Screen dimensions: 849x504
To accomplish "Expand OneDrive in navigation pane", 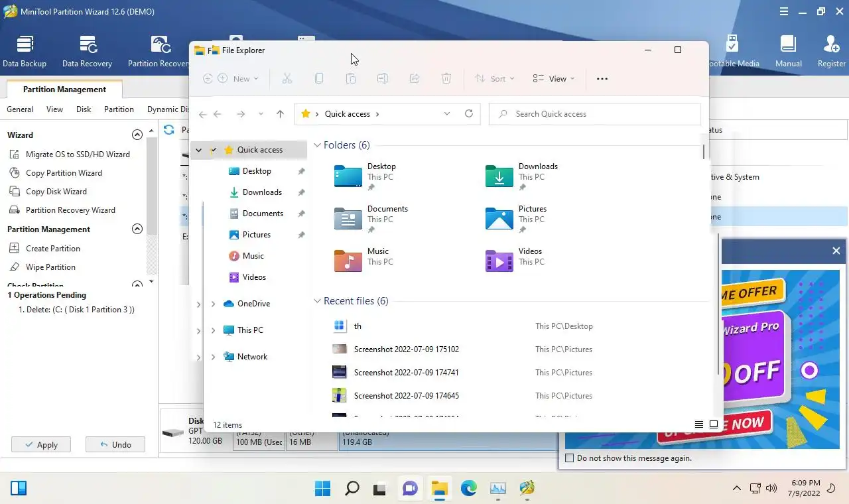I will pyautogui.click(x=213, y=304).
